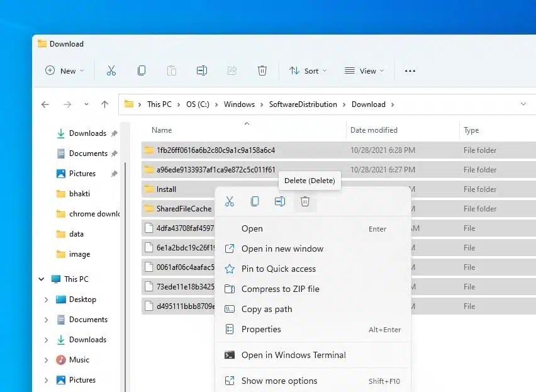Click the trash Delete icon in the top toolbar
The width and height of the screenshot is (536, 392).
pos(262,70)
